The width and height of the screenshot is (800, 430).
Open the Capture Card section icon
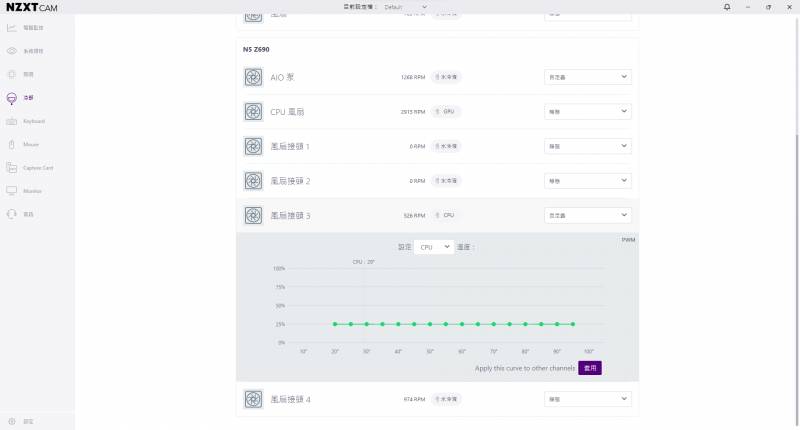pos(11,168)
